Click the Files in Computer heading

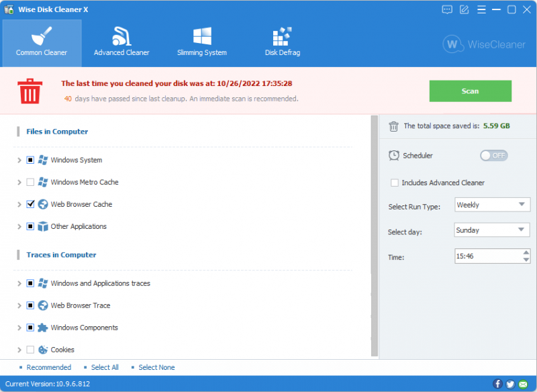tap(57, 132)
